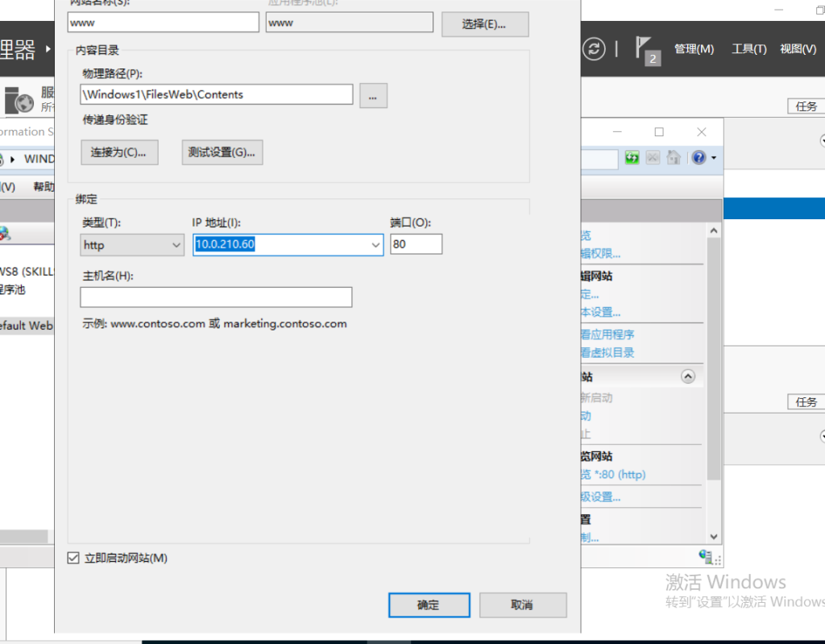
Task: Open the 工具(T) menu
Action: (x=748, y=49)
